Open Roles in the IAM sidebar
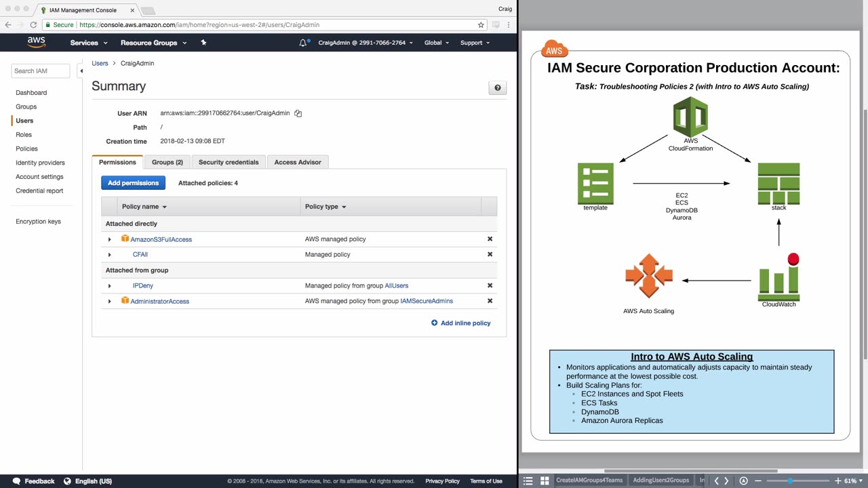This screenshot has height=488, width=868. pyautogui.click(x=24, y=135)
